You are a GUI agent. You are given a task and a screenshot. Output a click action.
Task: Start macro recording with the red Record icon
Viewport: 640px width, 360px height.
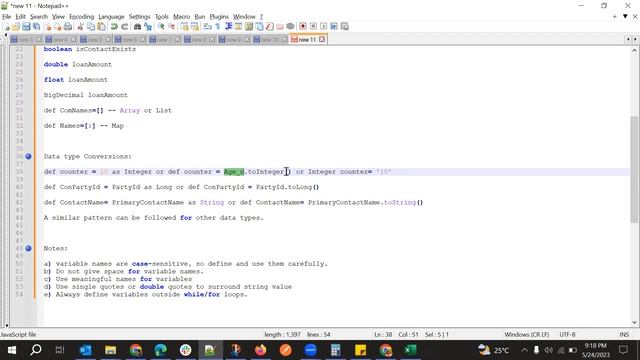(x=303, y=27)
